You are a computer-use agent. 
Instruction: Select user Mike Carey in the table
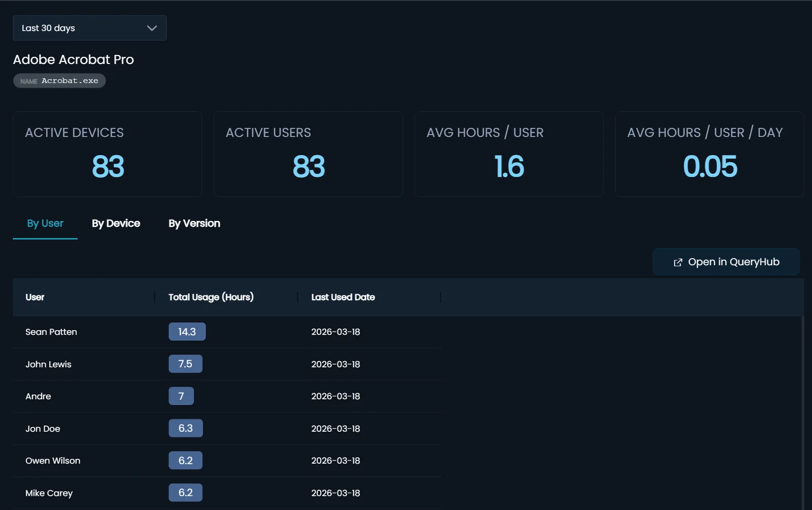point(49,493)
